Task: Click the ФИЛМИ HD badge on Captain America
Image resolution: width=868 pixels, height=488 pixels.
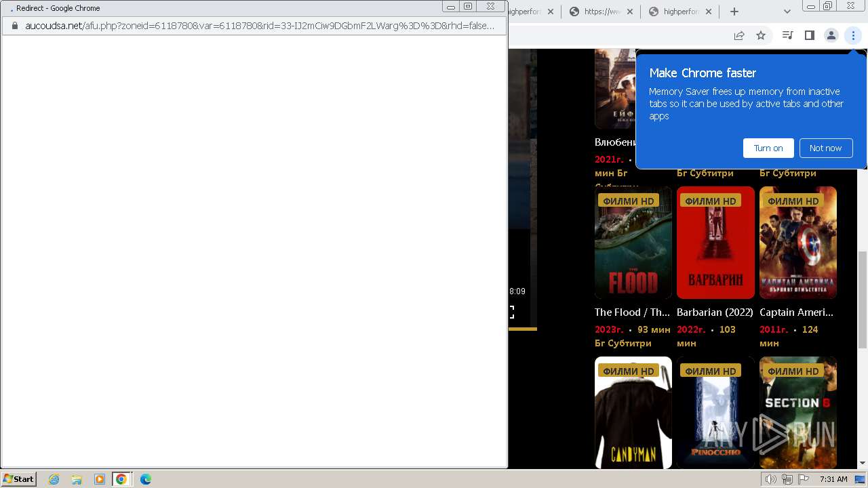Action: [793, 201]
